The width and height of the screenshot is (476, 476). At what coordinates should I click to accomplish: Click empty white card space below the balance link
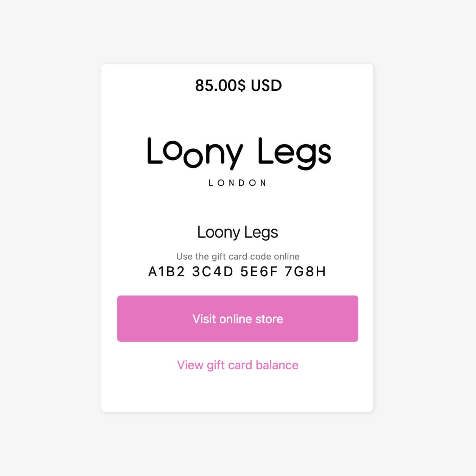[x=238, y=394]
